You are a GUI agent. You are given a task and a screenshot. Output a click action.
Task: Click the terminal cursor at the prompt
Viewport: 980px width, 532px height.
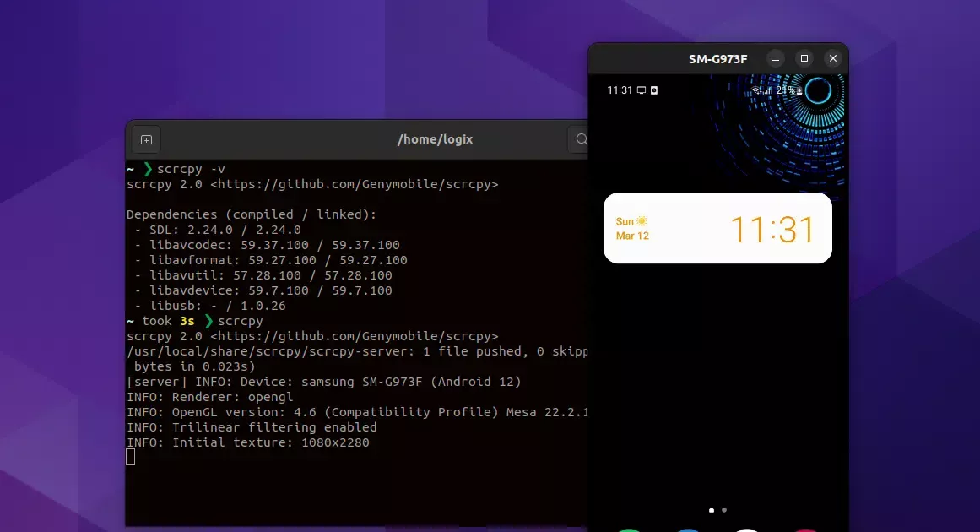(x=131, y=456)
